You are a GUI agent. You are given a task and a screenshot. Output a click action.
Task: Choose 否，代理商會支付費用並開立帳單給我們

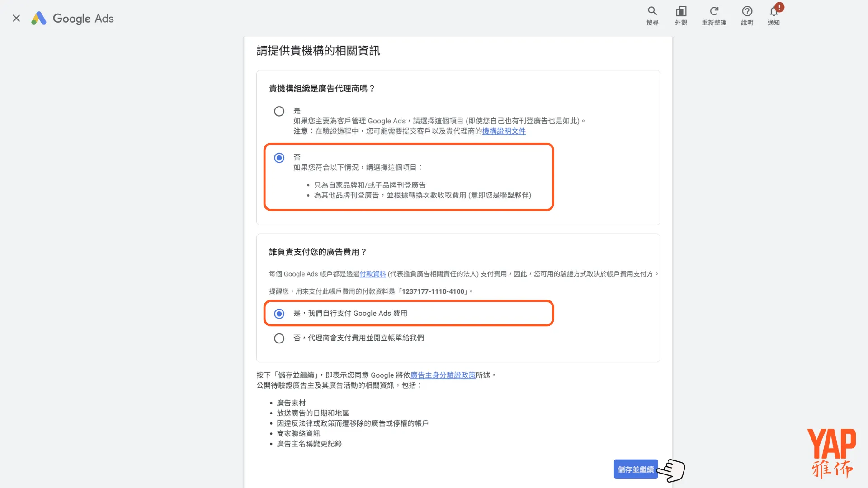279,338
